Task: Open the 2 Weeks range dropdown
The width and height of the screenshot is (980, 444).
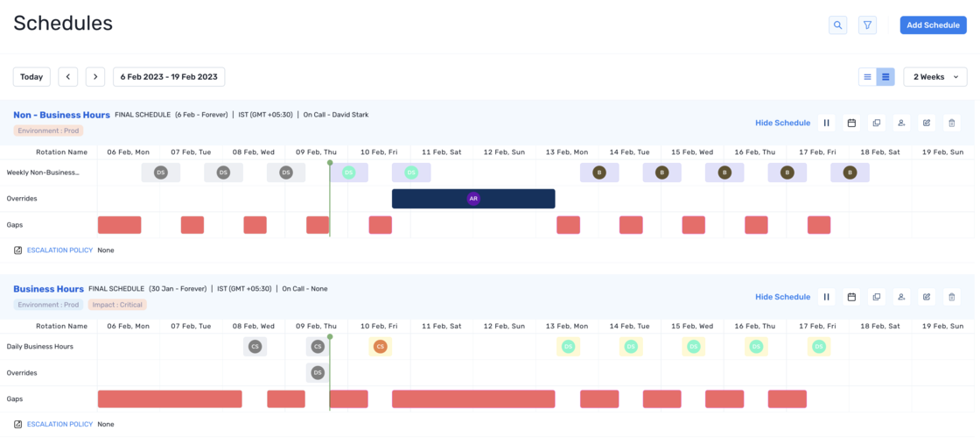Action: [935, 77]
